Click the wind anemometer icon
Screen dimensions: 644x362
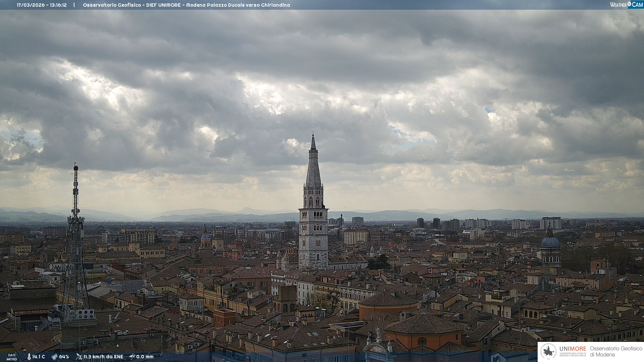pos(79,357)
